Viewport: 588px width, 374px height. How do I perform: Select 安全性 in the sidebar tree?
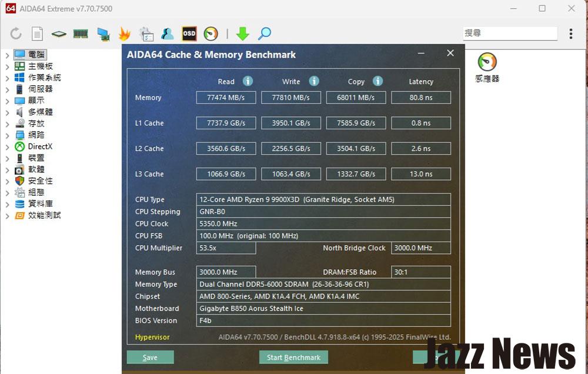coord(40,181)
